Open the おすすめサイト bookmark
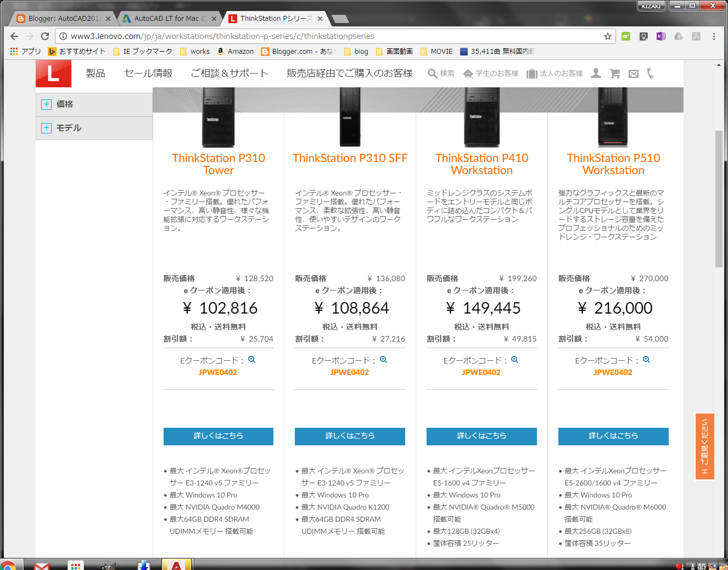The image size is (728, 570). pos(77,51)
